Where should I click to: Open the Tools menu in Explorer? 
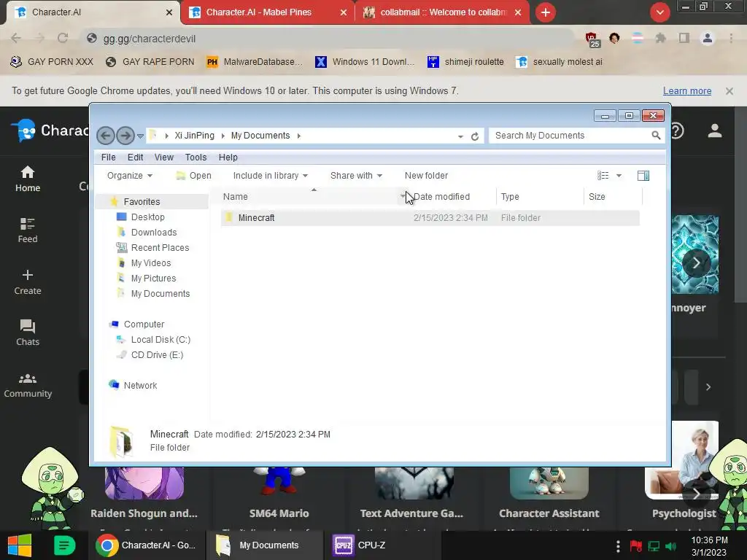(x=196, y=157)
